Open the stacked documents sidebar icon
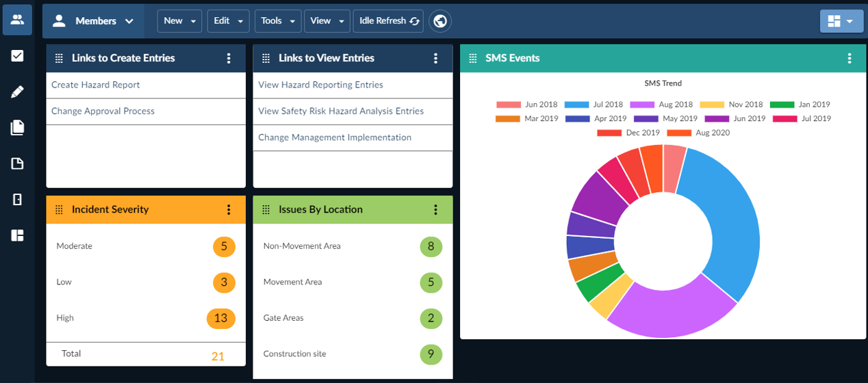The image size is (868, 383). click(17, 127)
